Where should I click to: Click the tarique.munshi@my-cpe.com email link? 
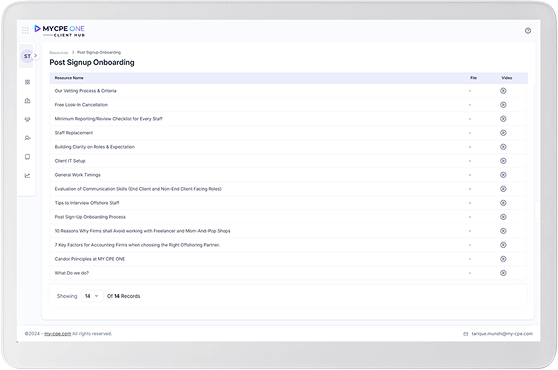(x=502, y=334)
